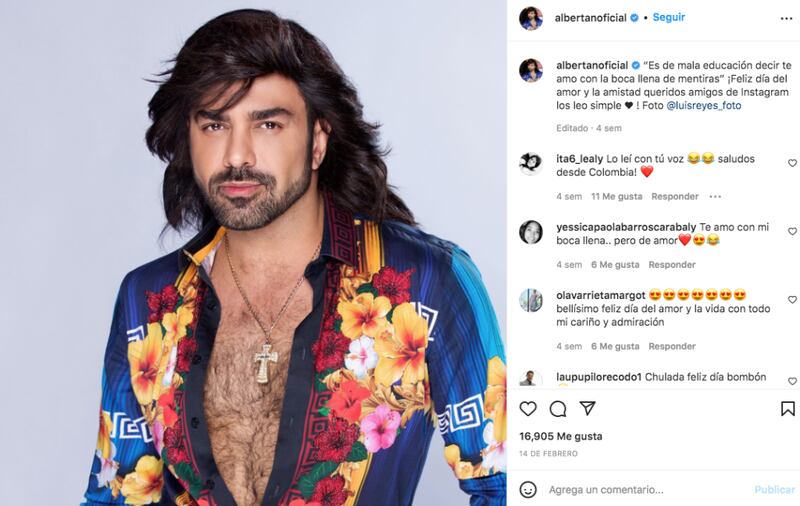The image size is (800, 506).
Task: Open comment bubble icon below post
Action: coord(558,409)
